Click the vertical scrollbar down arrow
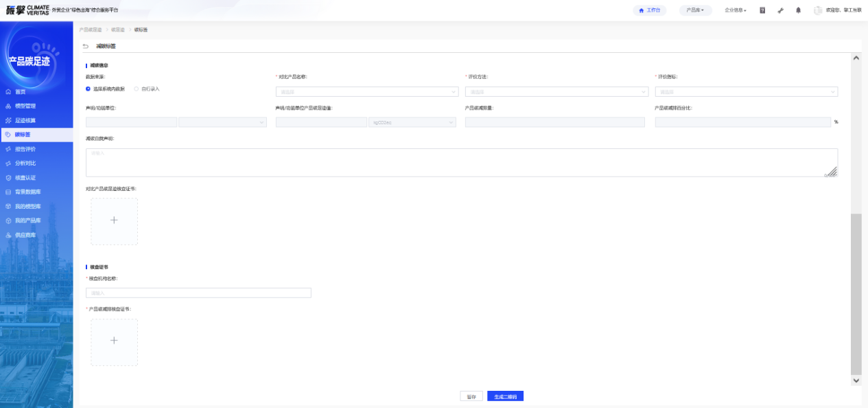 tap(856, 380)
